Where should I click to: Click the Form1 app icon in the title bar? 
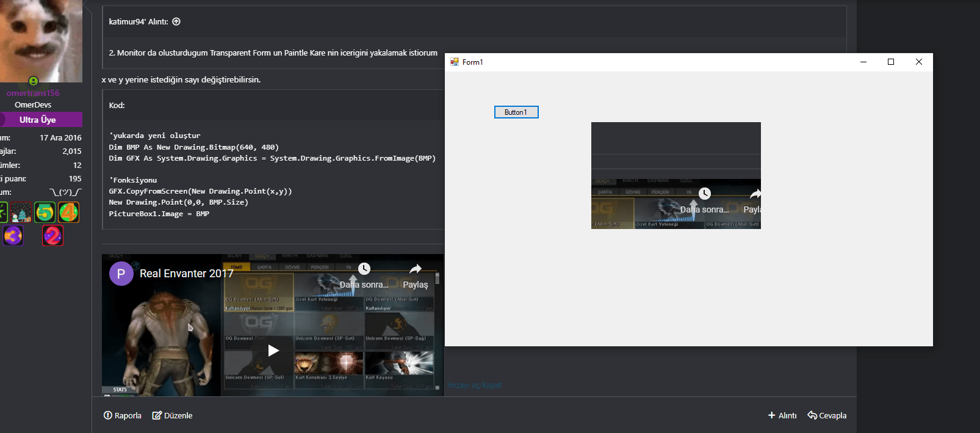pos(455,62)
